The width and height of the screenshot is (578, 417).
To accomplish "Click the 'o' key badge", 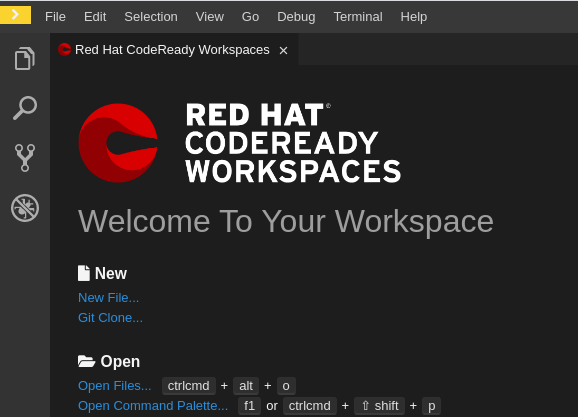I will pos(286,386).
